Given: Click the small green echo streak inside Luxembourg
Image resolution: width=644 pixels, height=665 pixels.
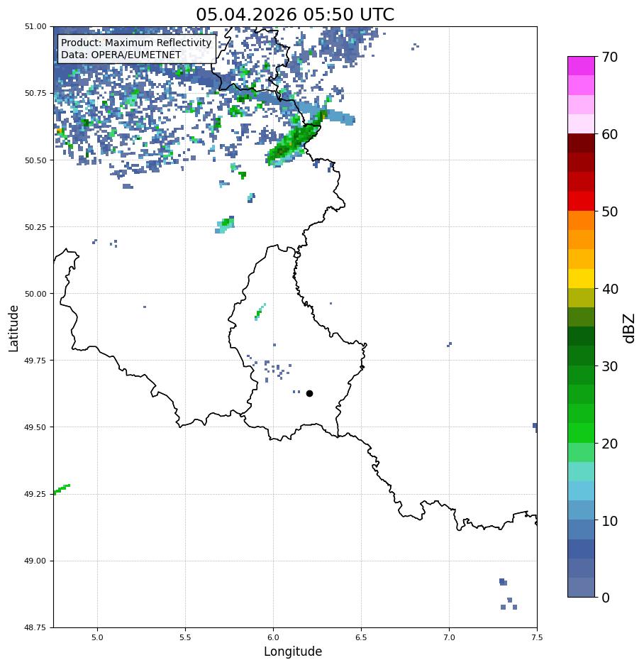Looking at the screenshot, I should [260, 312].
